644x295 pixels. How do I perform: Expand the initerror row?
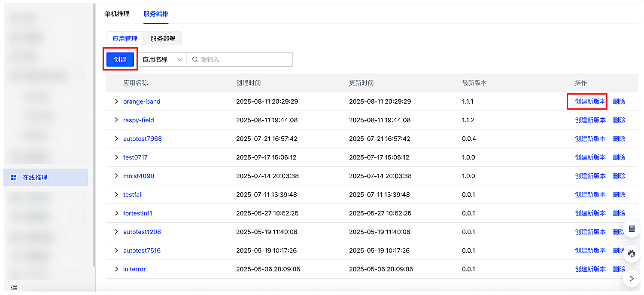click(116, 269)
